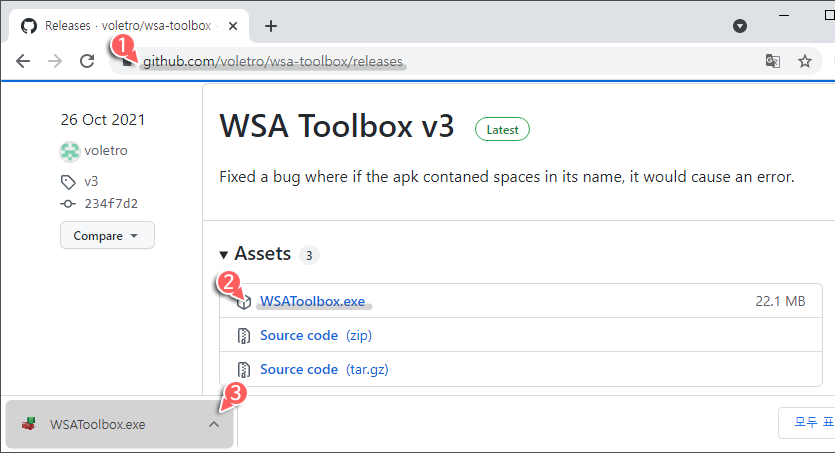Open the profile dropdown circle icon

click(740, 26)
